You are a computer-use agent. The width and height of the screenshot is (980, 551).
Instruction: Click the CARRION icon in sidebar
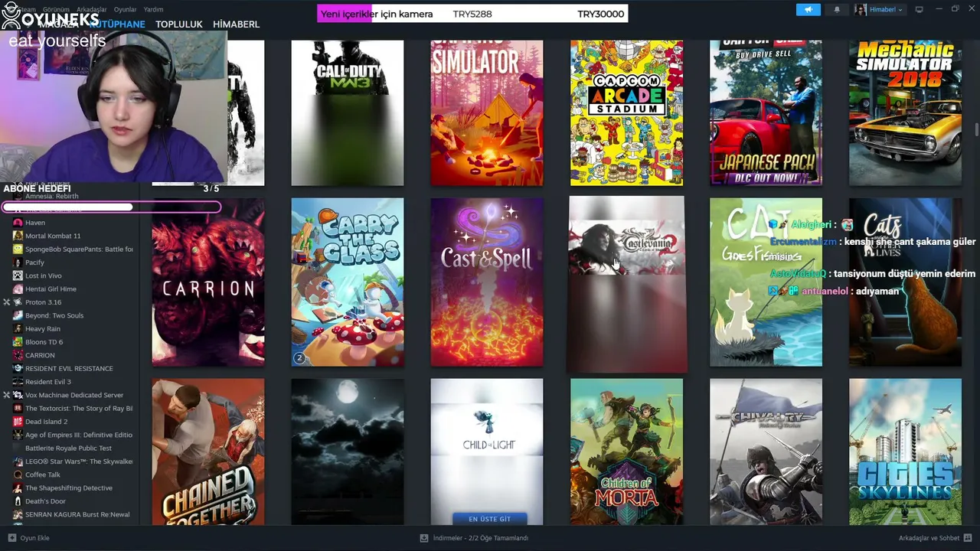[18, 355]
